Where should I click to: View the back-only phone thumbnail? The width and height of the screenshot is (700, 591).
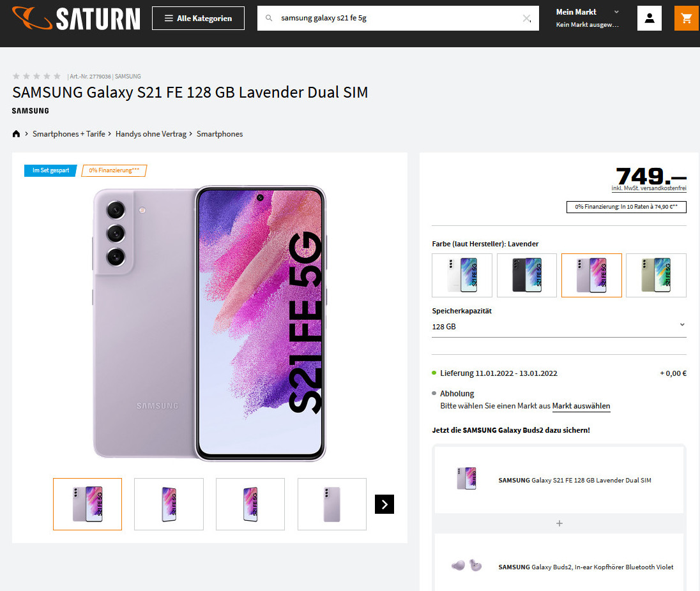coord(332,504)
